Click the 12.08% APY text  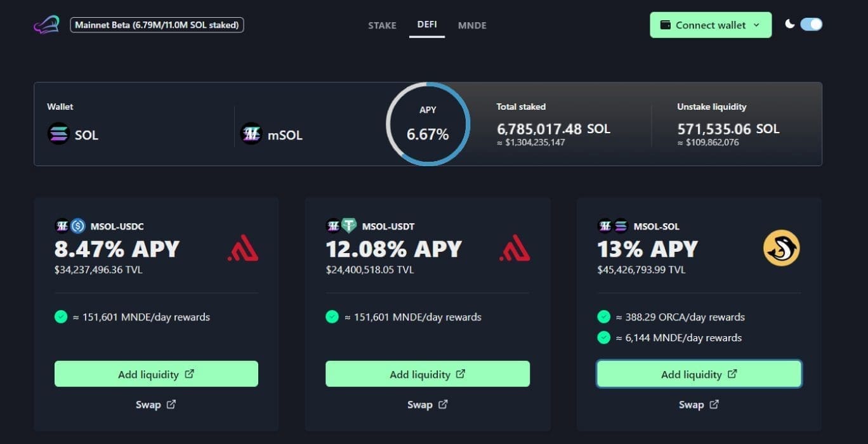point(393,249)
